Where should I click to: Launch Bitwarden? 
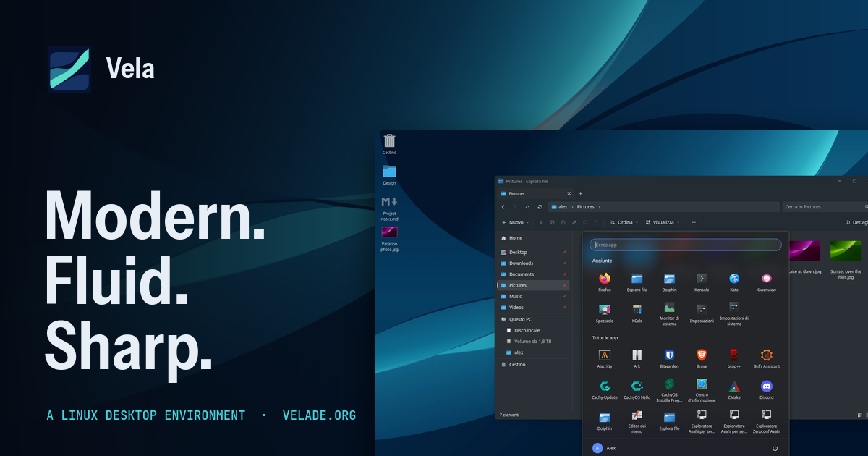point(670,358)
